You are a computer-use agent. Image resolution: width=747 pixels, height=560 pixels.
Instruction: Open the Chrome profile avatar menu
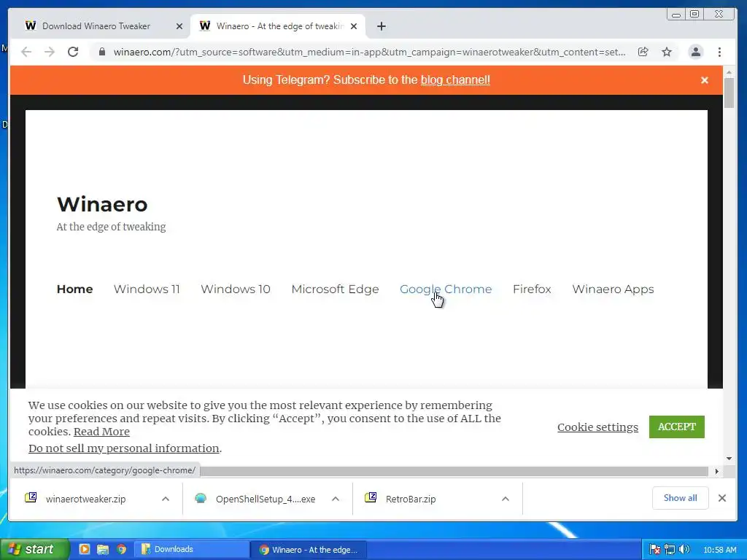(695, 52)
